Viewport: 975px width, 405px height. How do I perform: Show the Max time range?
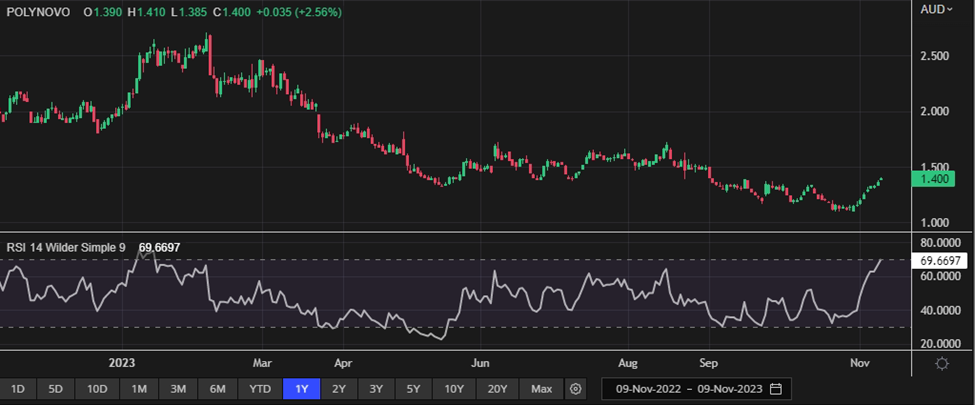click(x=542, y=389)
